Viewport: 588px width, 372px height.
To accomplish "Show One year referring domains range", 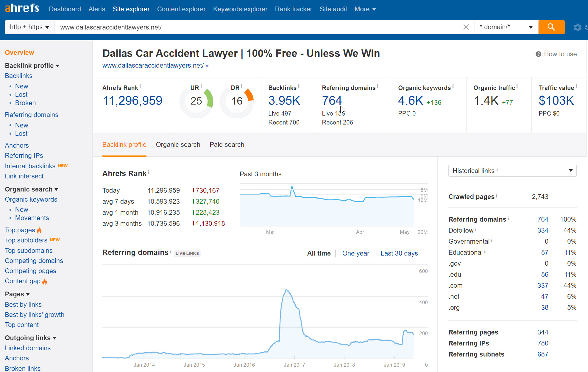I will [x=356, y=253].
